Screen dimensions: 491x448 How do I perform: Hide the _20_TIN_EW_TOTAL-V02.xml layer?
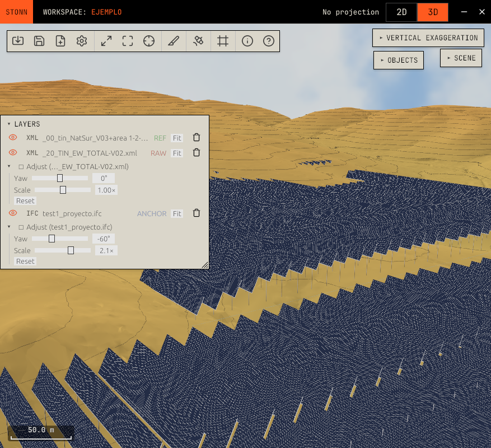pyautogui.click(x=13, y=152)
